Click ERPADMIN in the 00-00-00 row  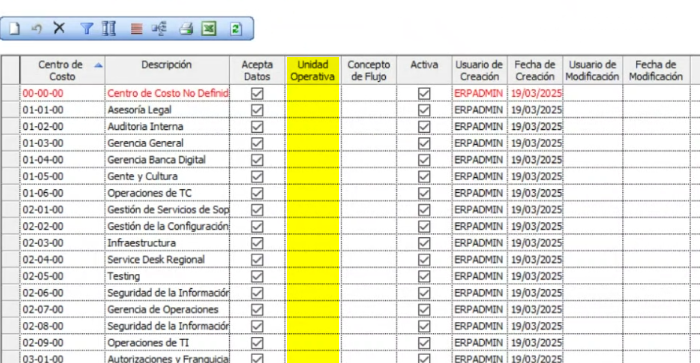pos(479,93)
